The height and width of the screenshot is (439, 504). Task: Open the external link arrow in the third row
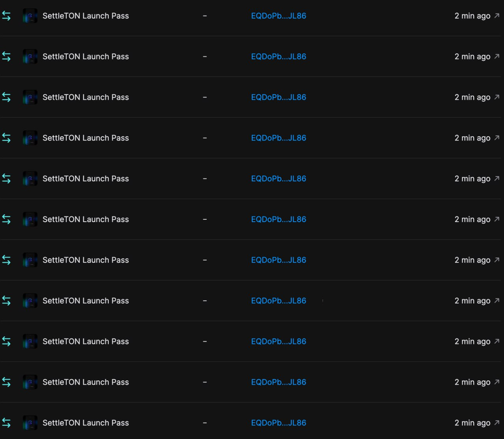click(x=497, y=97)
